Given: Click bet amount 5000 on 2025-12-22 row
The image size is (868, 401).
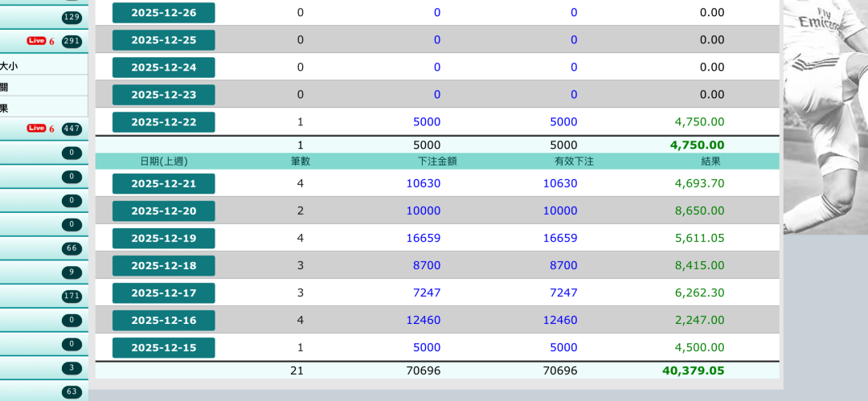Looking at the screenshot, I should click(x=427, y=122).
